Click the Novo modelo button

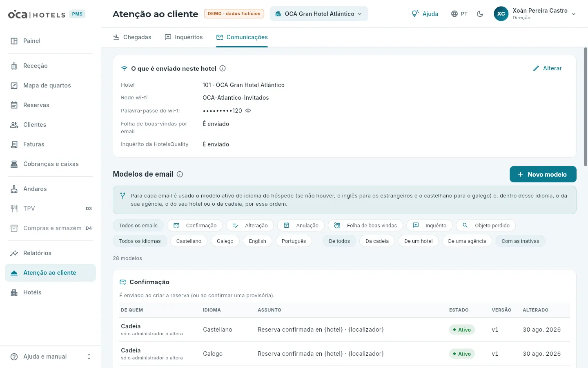click(543, 174)
